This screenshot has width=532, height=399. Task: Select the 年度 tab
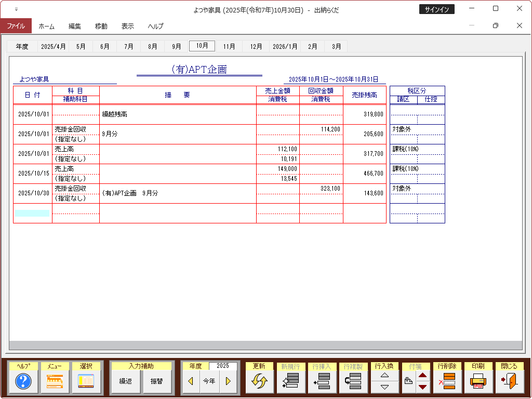coord(22,46)
